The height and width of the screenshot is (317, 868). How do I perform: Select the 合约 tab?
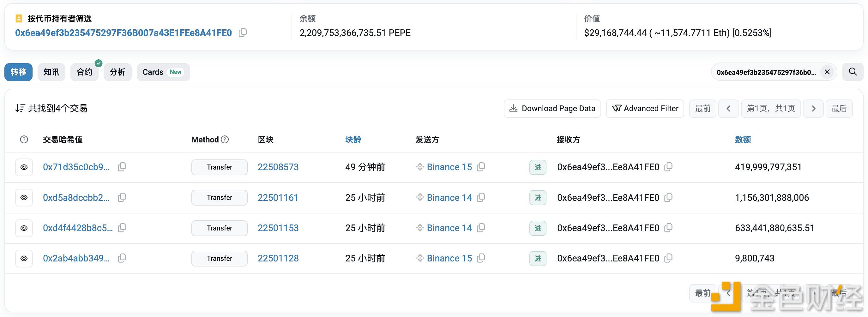pyautogui.click(x=84, y=72)
